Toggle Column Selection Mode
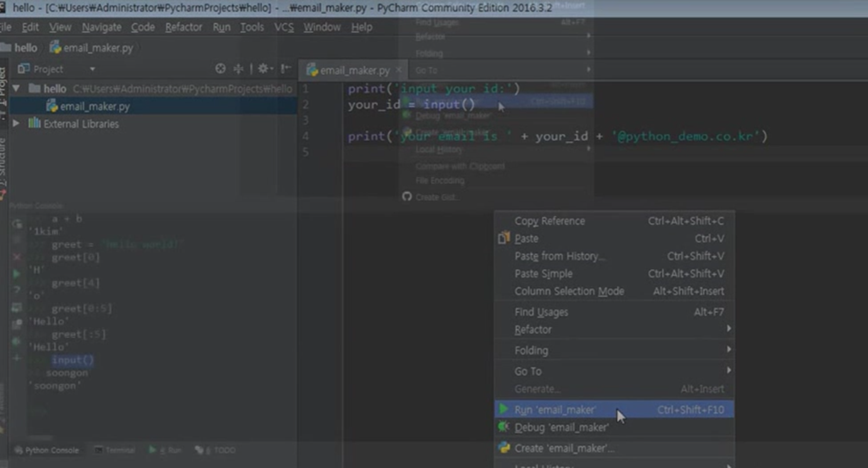The image size is (868, 468). [614, 292]
